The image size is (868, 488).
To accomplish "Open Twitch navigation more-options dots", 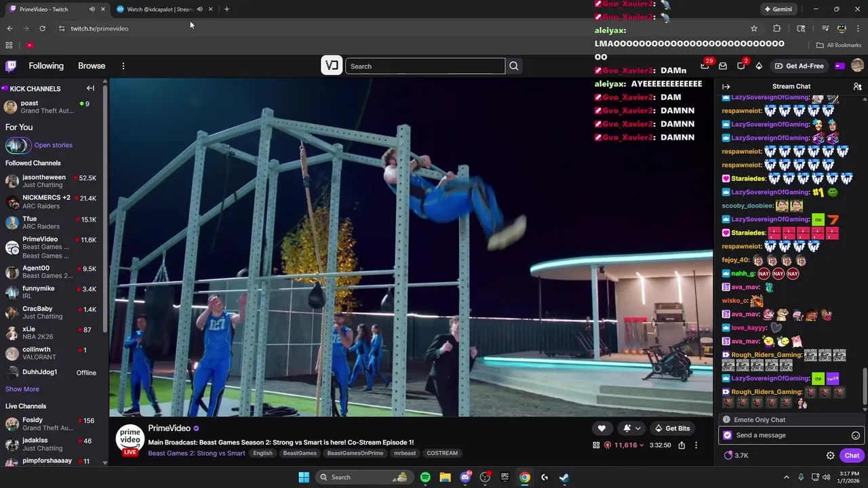I will (x=123, y=66).
